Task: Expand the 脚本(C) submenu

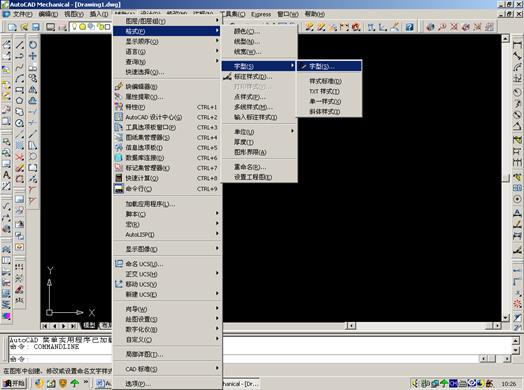Action: point(167,214)
